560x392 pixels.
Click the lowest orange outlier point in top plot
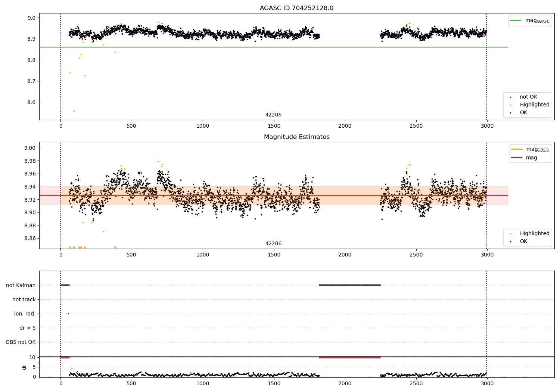(x=74, y=111)
